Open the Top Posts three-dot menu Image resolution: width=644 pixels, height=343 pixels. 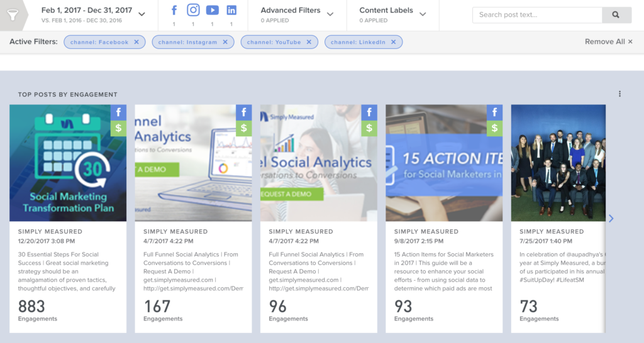619,94
